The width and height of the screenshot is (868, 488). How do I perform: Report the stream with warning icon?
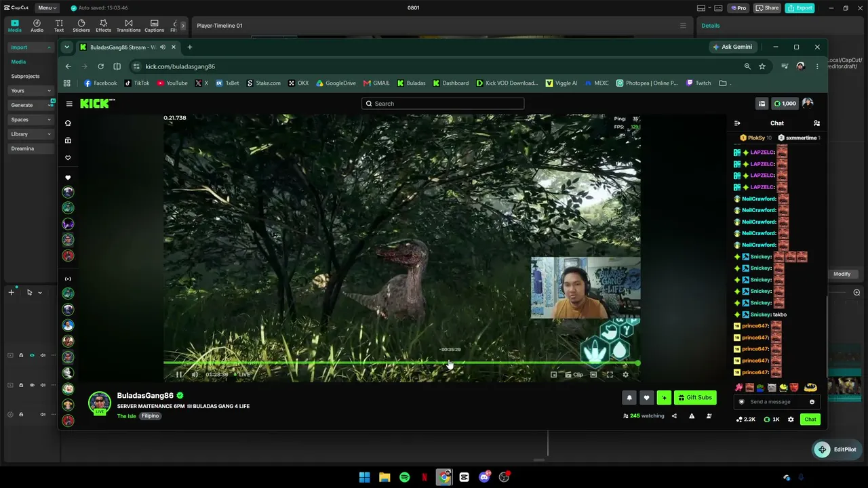click(692, 416)
